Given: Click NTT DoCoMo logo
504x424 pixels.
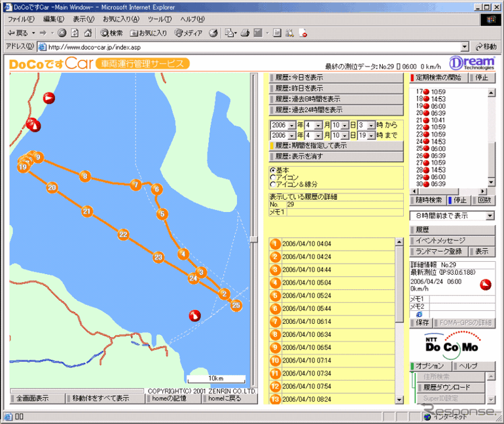Looking at the screenshot, I should (452, 344).
